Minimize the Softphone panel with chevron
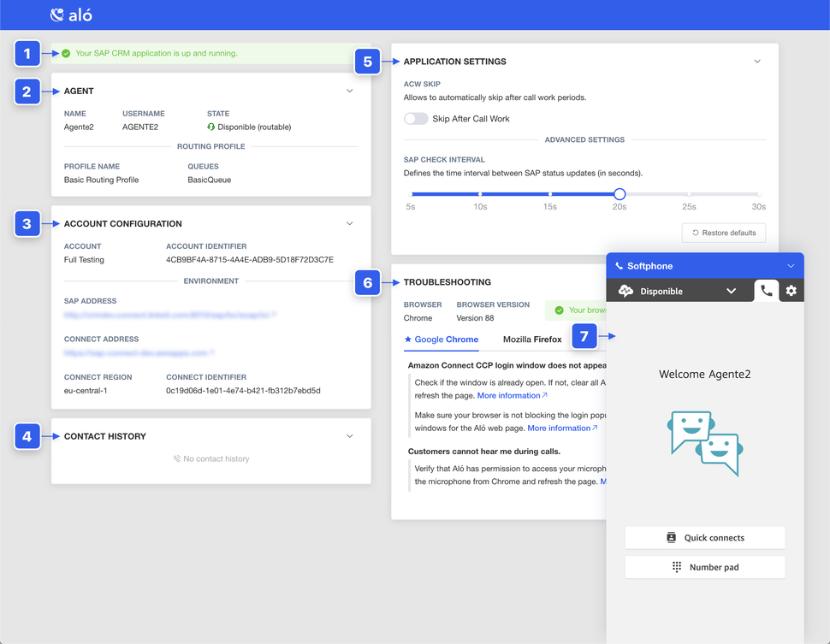This screenshot has width=830, height=644. [x=791, y=266]
